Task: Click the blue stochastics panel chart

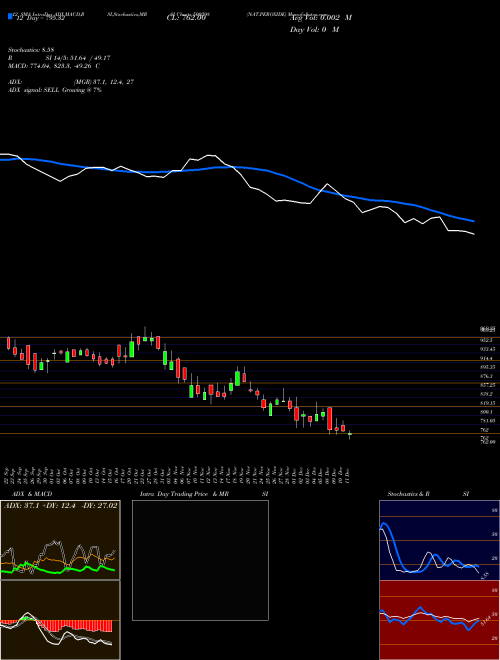Action: 439,540
